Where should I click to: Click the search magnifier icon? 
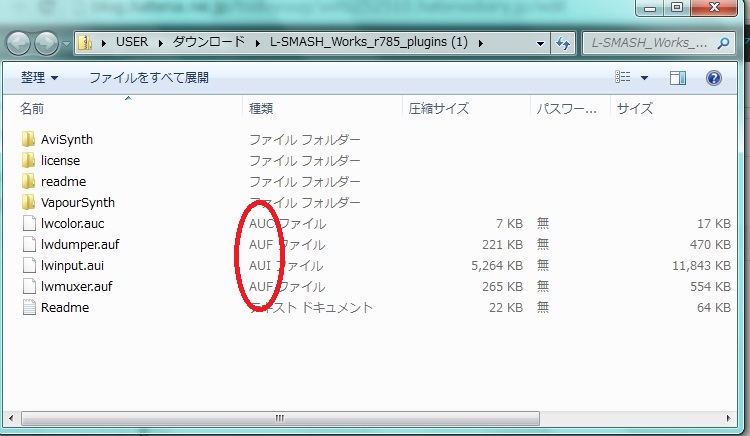point(724,43)
